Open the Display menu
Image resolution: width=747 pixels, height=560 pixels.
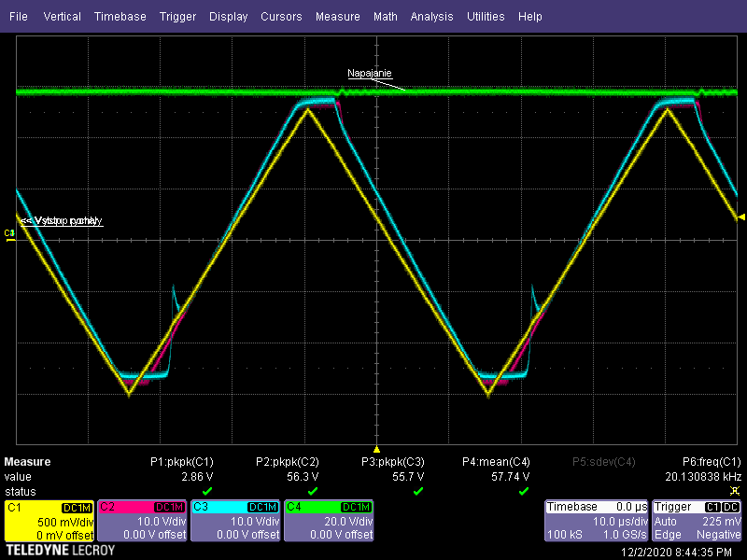click(x=228, y=17)
